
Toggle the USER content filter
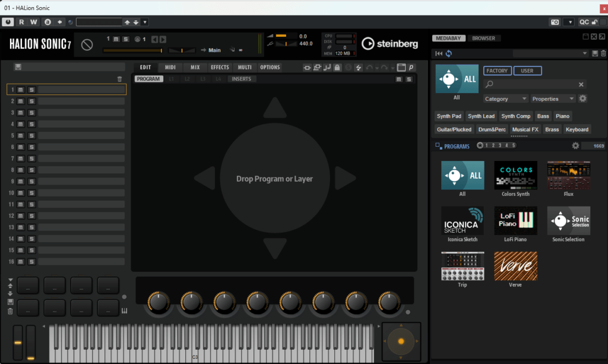click(527, 71)
